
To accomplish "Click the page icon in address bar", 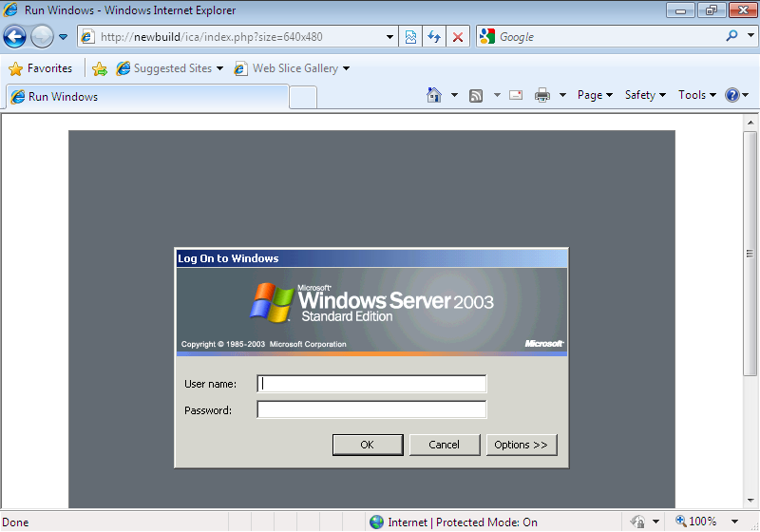I will tap(87, 37).
